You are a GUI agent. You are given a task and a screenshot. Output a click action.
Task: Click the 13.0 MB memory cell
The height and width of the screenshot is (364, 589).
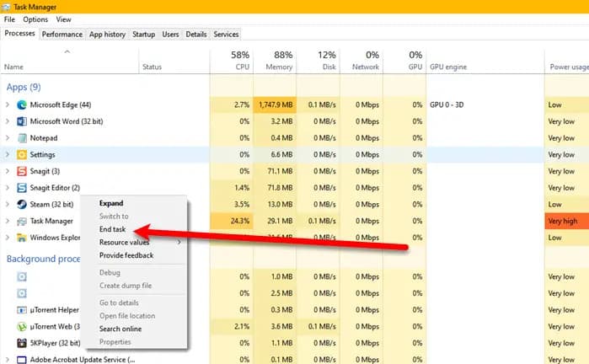coord(275,204)
